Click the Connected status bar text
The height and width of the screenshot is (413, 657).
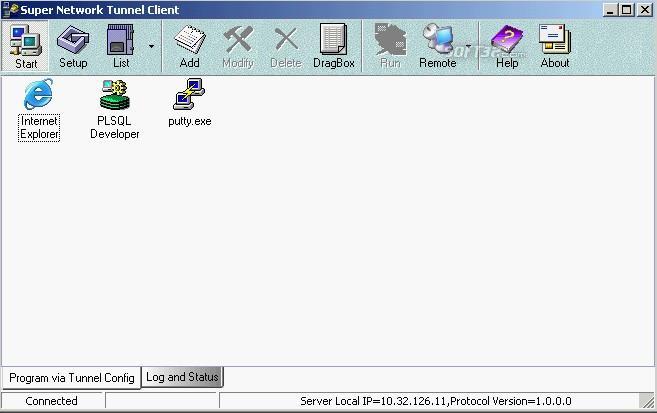(x=52, y=401)
